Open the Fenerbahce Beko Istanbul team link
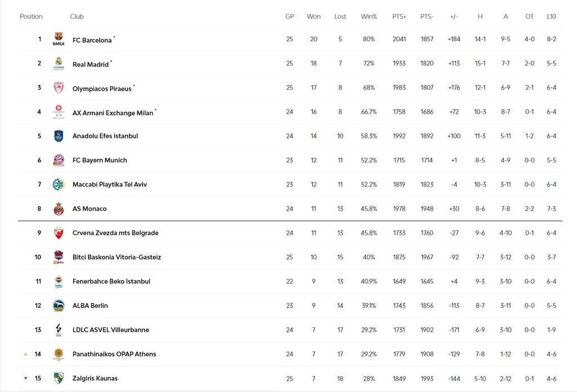 click(111, 281)
